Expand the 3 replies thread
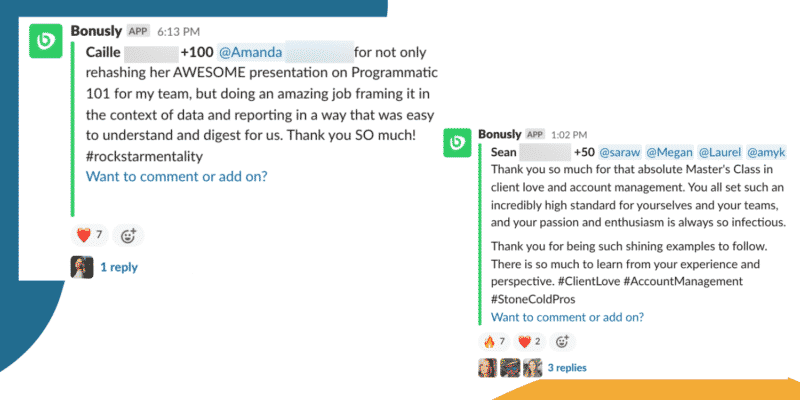800x400 pixels. click(567, 368)
